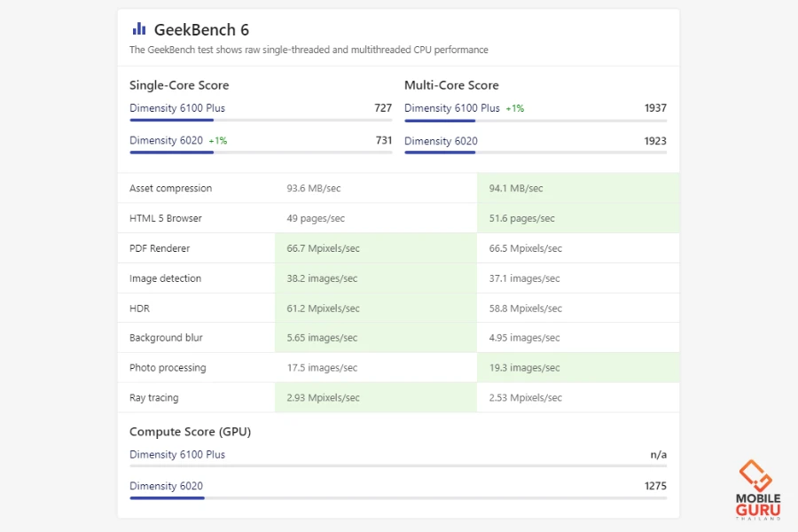This screenshot has height=532, width=798.
Task: Select the Asset compression row label
Action: tap(170, 188)
